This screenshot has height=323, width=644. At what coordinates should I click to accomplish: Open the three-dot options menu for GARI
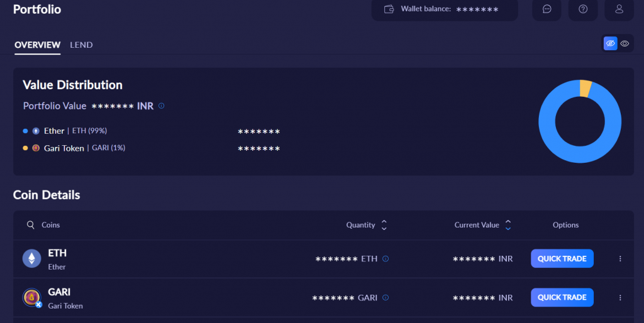pyautogui.click(x=620, y=298)
